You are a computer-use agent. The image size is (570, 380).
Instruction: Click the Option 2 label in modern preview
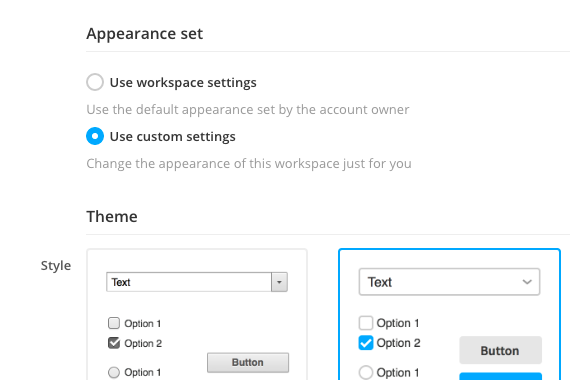click(x=398, y=343)
